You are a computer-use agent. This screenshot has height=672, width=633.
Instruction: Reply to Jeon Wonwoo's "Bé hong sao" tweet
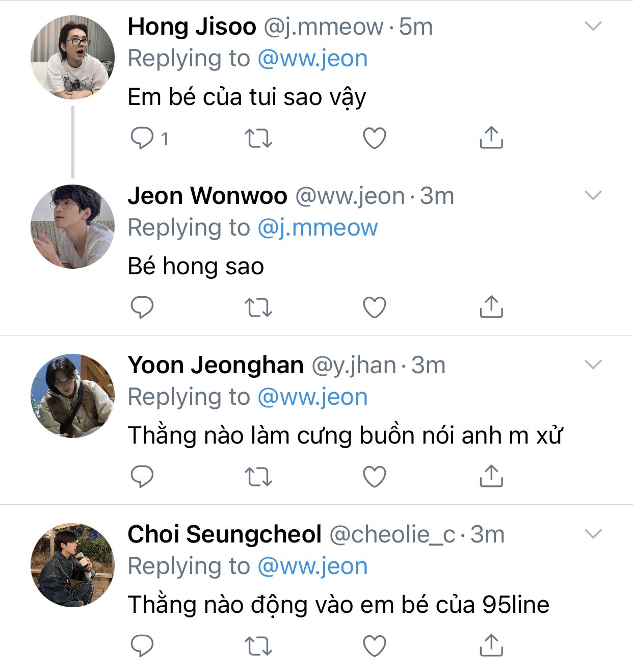[x=142, y=307]
